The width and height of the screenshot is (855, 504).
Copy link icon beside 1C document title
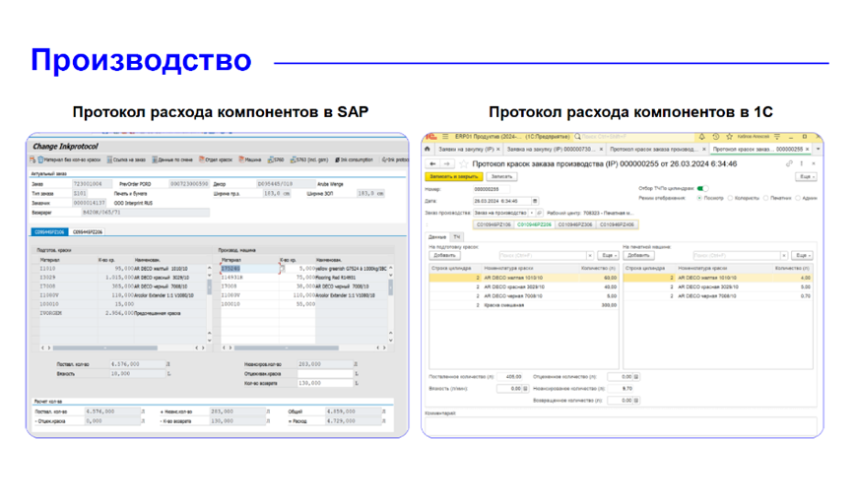pyautogui.click(x=788, y=163)
